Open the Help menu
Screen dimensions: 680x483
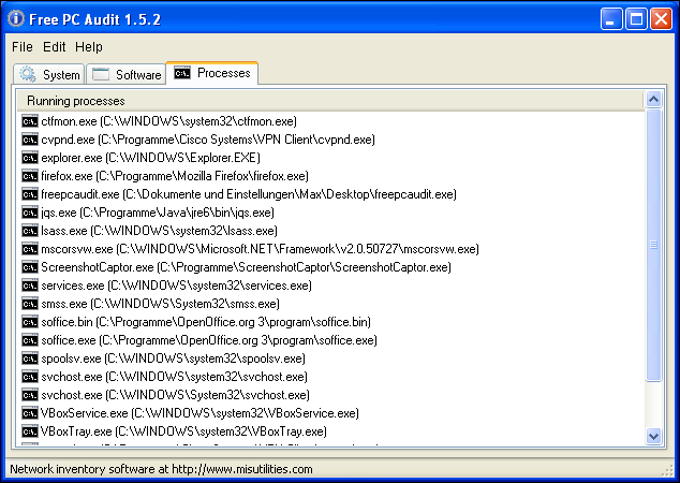(88, 47)
